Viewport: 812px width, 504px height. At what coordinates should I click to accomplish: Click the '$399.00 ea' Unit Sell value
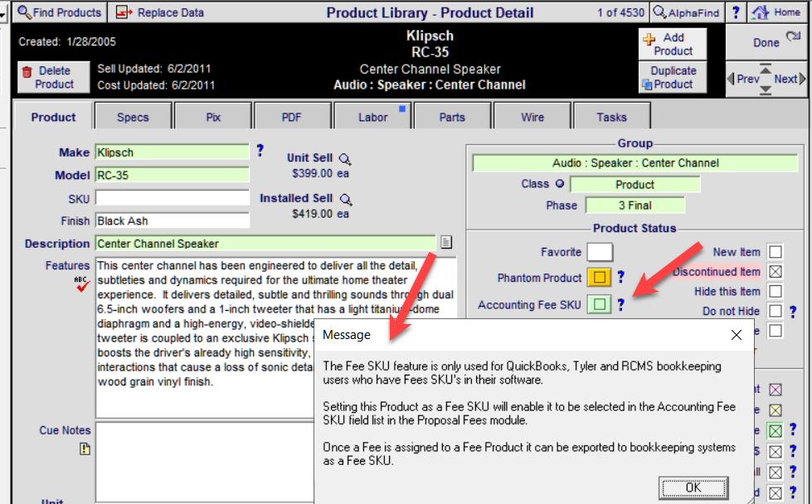[x=320, y=173]
